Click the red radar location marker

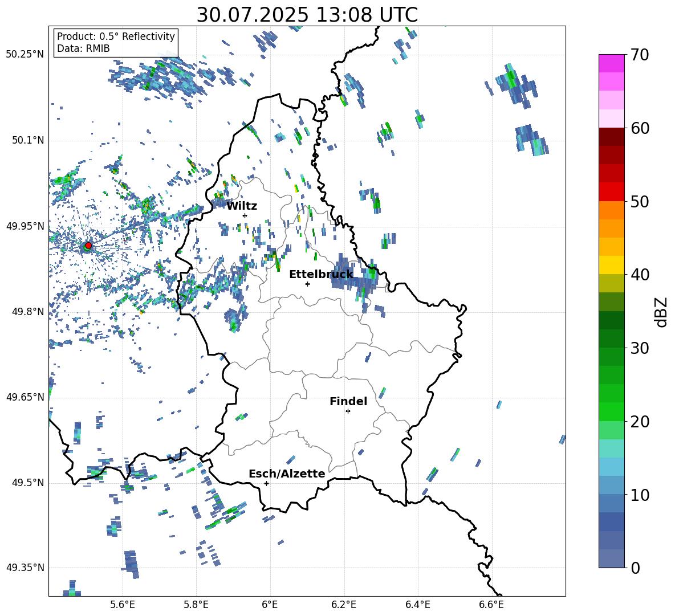click(x=88, y=245)
